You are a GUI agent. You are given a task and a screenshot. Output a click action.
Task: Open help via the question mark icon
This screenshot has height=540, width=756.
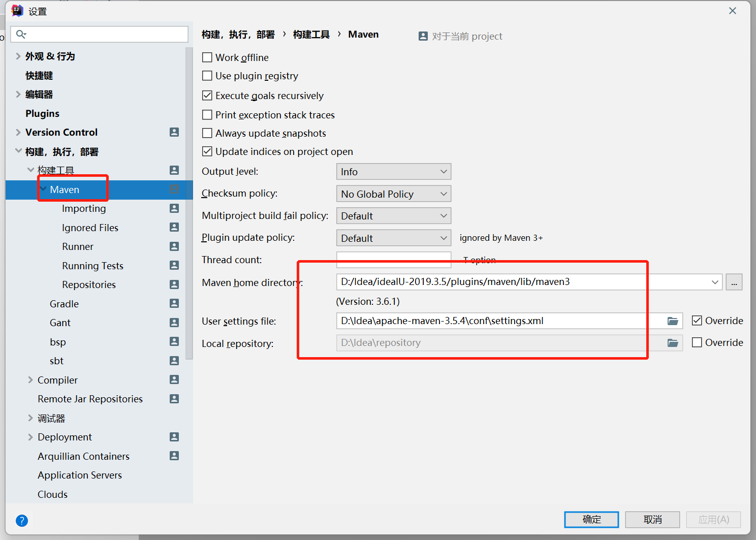pyautogui.click(x=22, y=520)
